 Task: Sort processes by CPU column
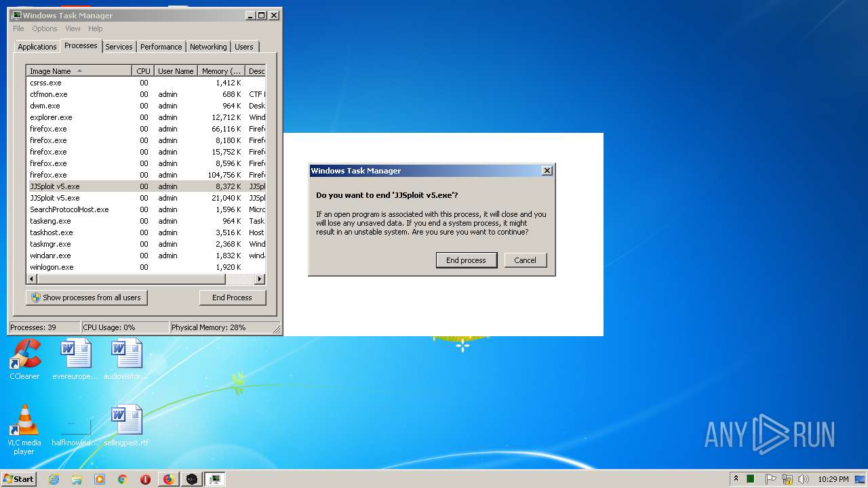coord(143,71)
